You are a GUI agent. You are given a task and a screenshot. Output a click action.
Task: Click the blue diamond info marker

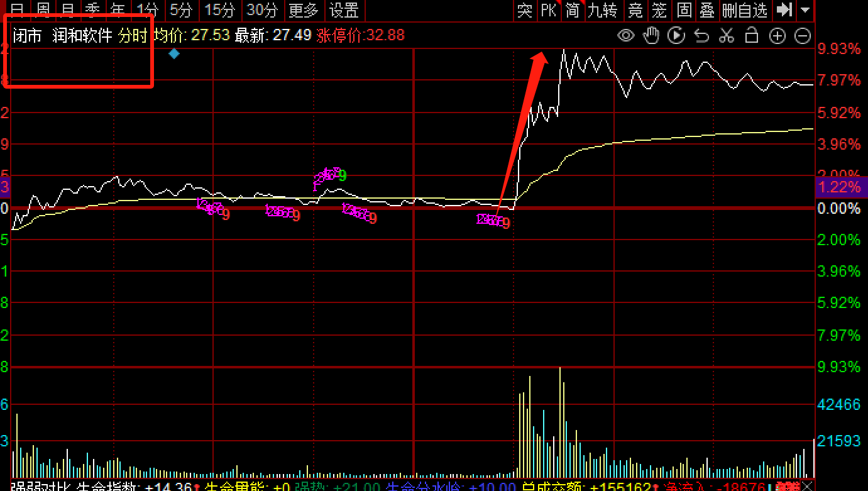[174, 54]
